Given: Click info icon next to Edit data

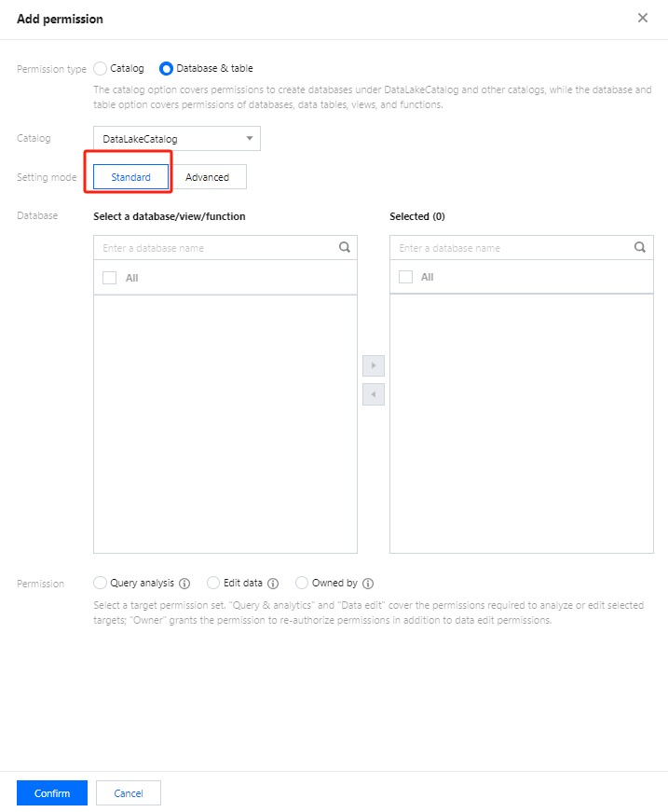Looking at the screenshot, I should [273, 584].
